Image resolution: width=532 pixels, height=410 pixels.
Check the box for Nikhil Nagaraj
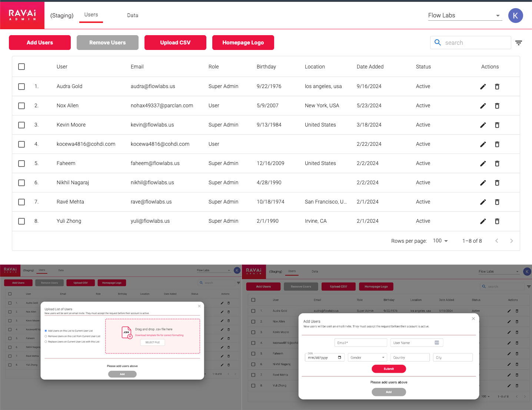21,183
